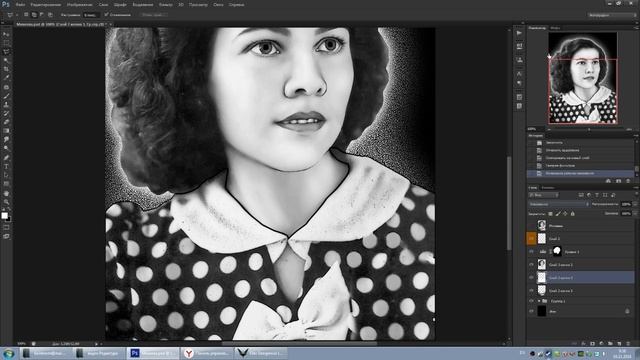Select the History Brush tool
Viewport: 640px width, 360px height.
tap(6, 113)
